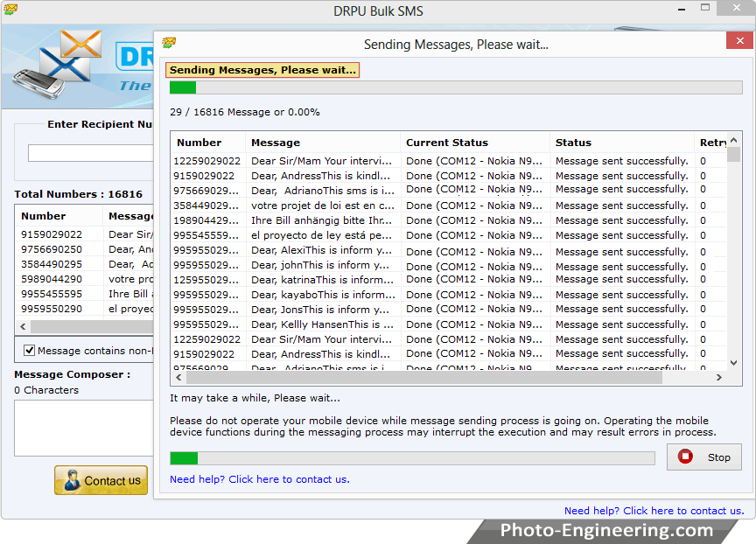Select row 9955455595 in the main window list

pos(85,294)
